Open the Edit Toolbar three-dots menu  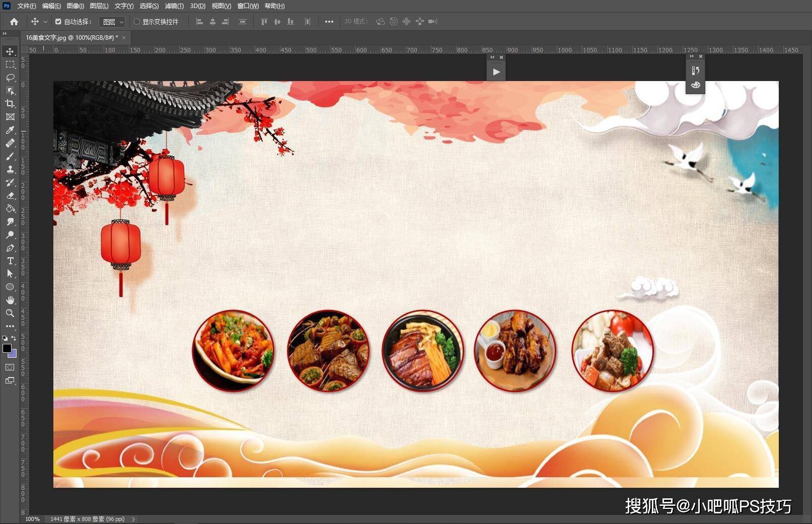(x=10, y=326)
